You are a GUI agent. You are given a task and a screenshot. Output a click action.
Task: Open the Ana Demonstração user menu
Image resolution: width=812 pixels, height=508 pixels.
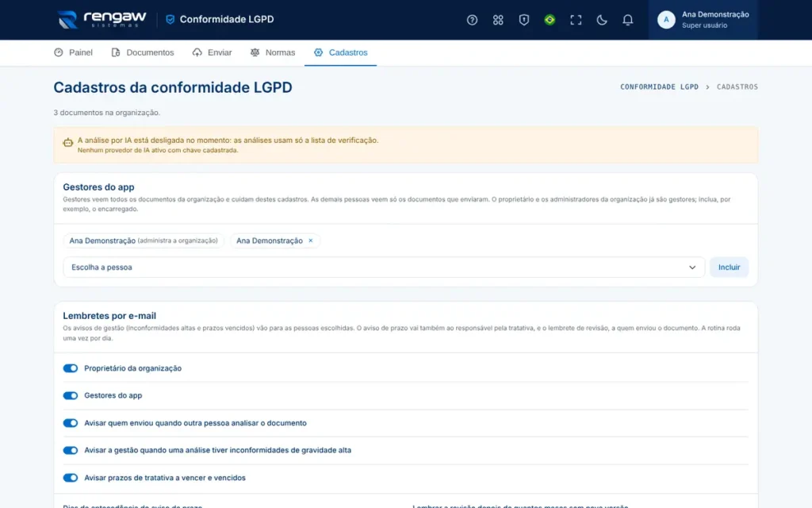pos(703,20)
